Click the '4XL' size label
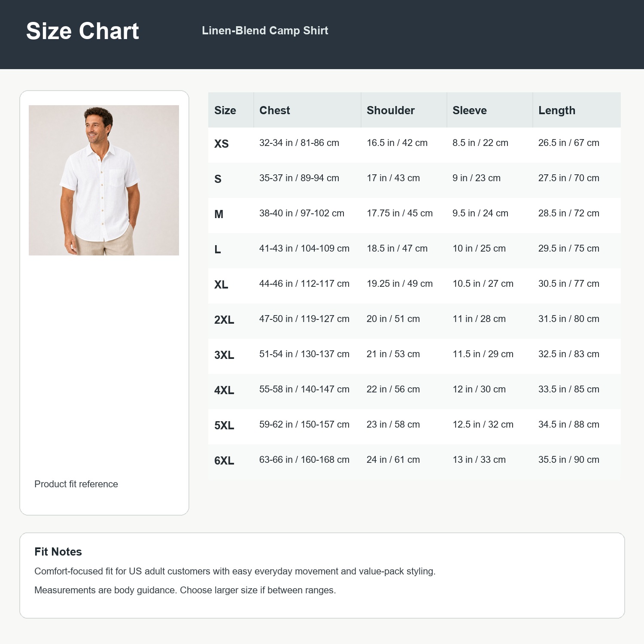The width and height of the screenshot is (644, 644). pos(224,390)
